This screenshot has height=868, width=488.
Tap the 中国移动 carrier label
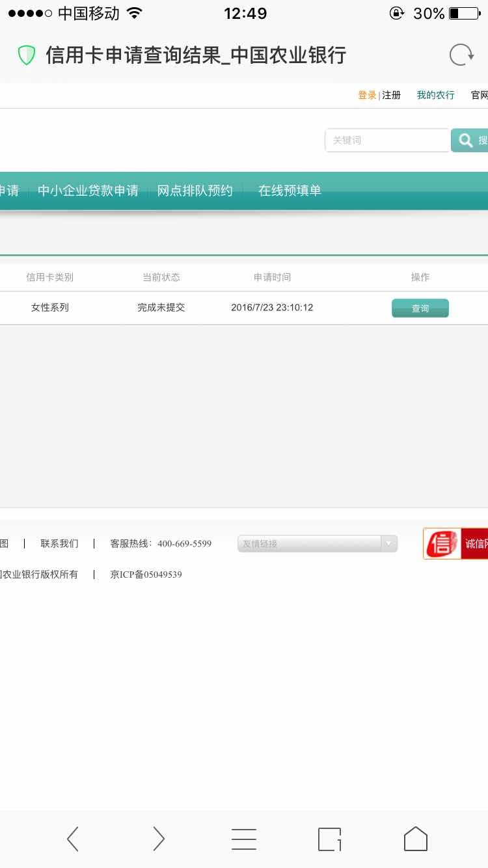point(88,13)
